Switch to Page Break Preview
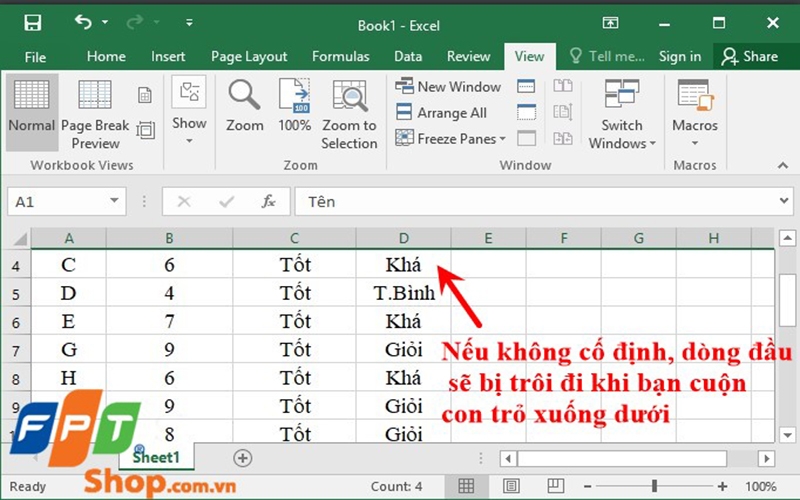Image resolution: width=800 pixels, height=500 pixels. click(95, 113)
